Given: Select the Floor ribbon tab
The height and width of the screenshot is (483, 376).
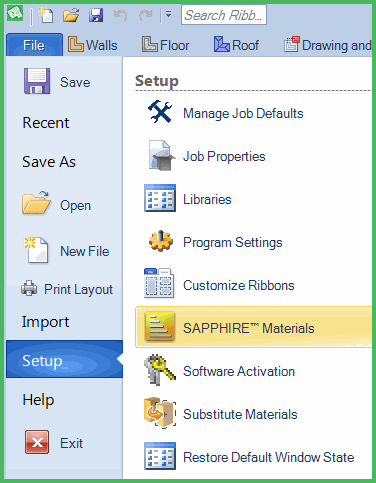Looking at the screenshot, I should tap(166, 45).
